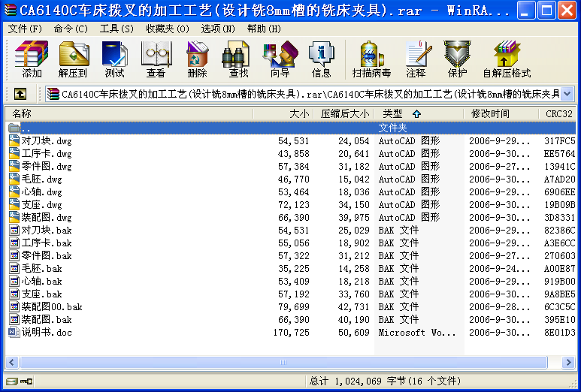This screenshot has height=392, width=581.
Task: Click the icon of 装配图00.bak
Action: click(14, 306)
